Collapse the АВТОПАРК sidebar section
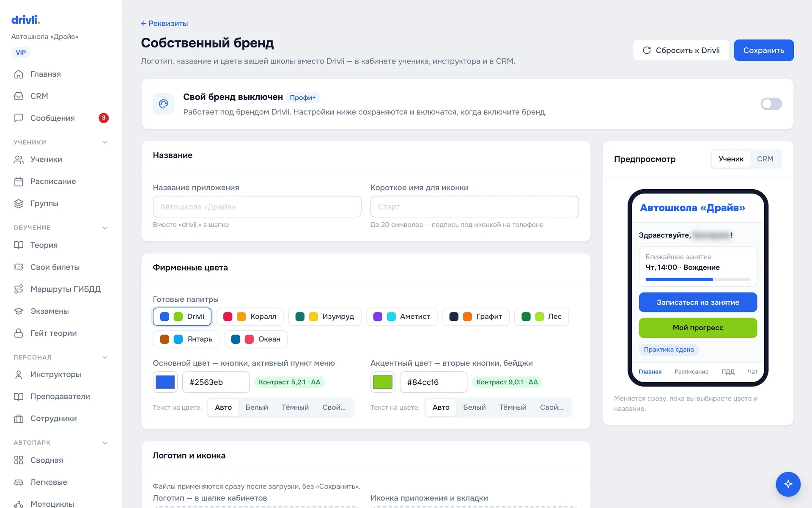The height and width of the screenshot is (508, 812). tap(105, 443)
